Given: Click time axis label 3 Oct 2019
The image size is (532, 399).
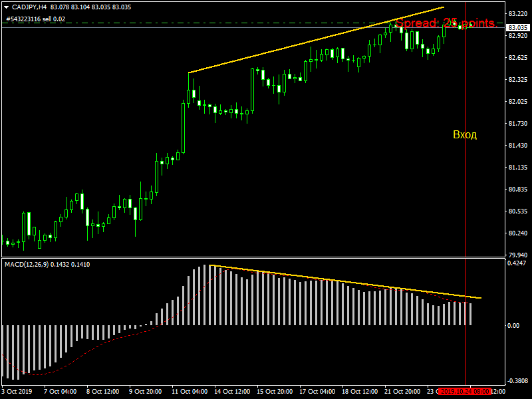Looking at the screenshot, I should [17, 392].
